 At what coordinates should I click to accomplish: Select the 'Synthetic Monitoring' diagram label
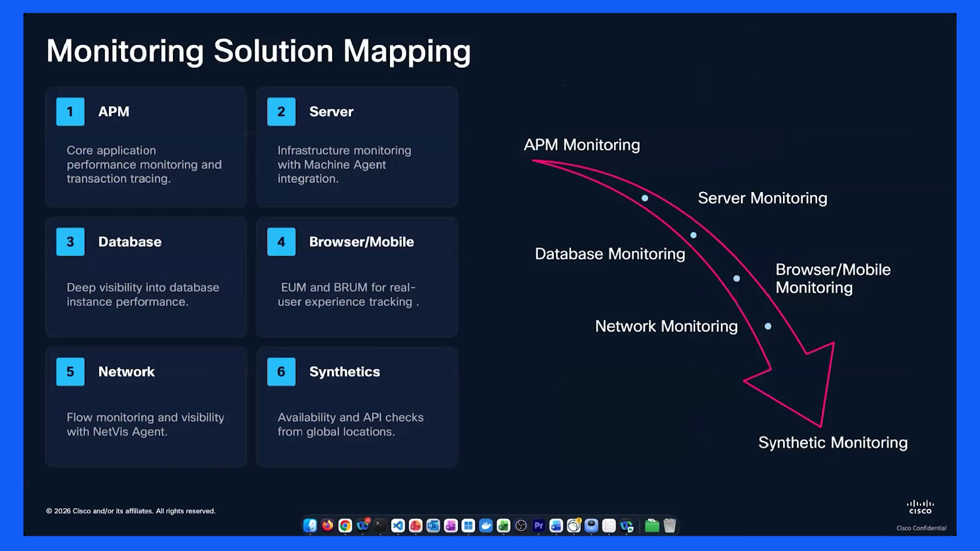click(x=833, y=443)
